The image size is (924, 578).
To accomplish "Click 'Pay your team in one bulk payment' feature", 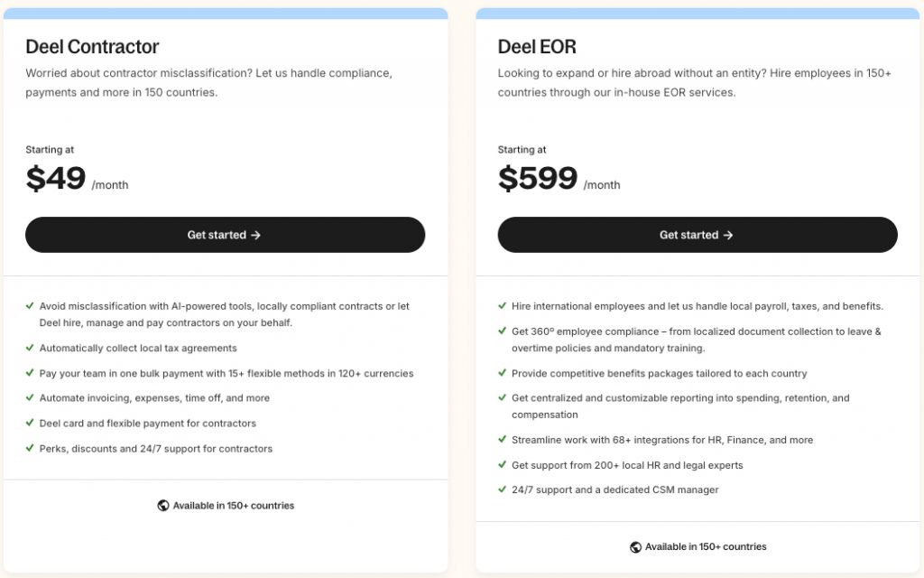I will click(226, 373).
